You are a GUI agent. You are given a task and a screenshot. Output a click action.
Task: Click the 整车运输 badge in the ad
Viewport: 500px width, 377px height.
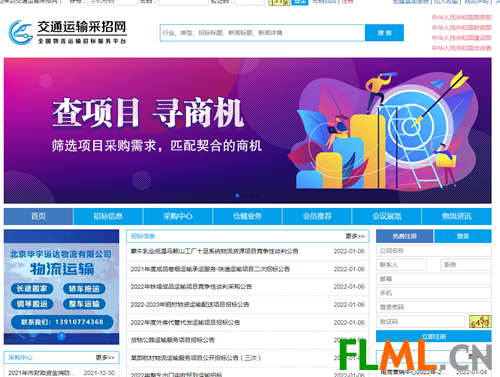coord(84,304)
